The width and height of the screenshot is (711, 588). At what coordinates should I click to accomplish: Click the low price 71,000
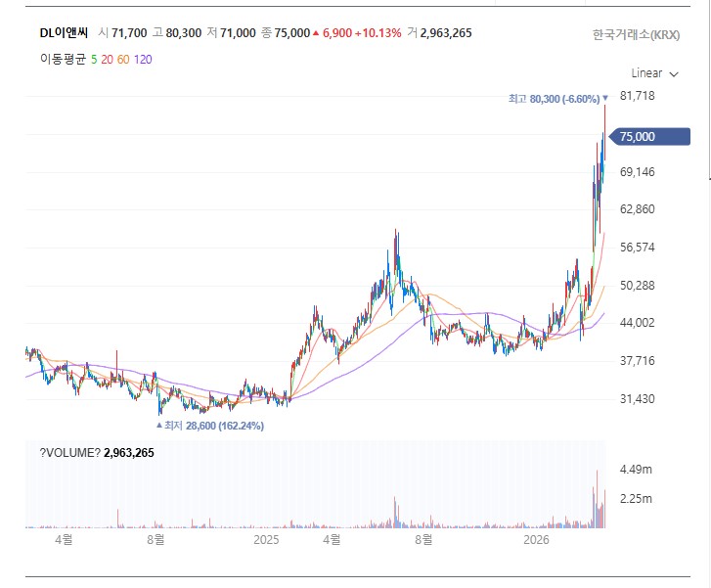(238, 33)
